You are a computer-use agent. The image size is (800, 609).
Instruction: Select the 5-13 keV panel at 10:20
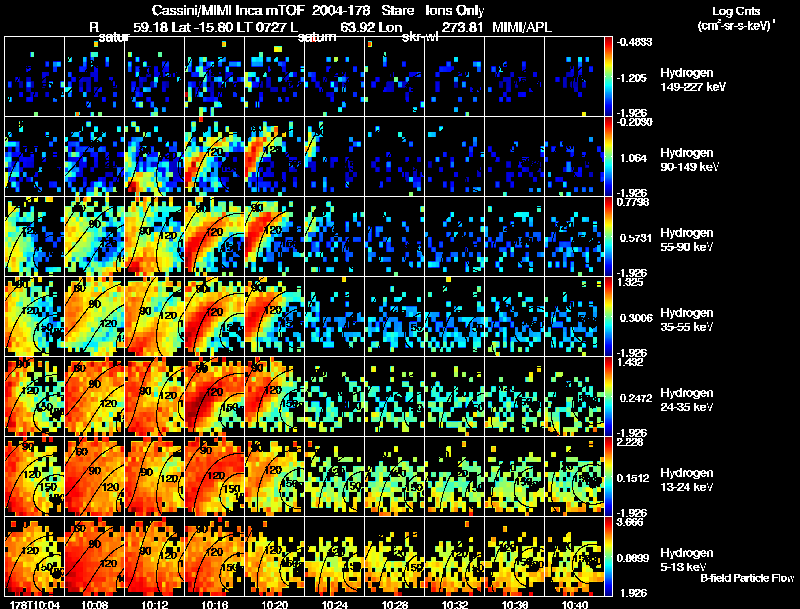(274, 556)
